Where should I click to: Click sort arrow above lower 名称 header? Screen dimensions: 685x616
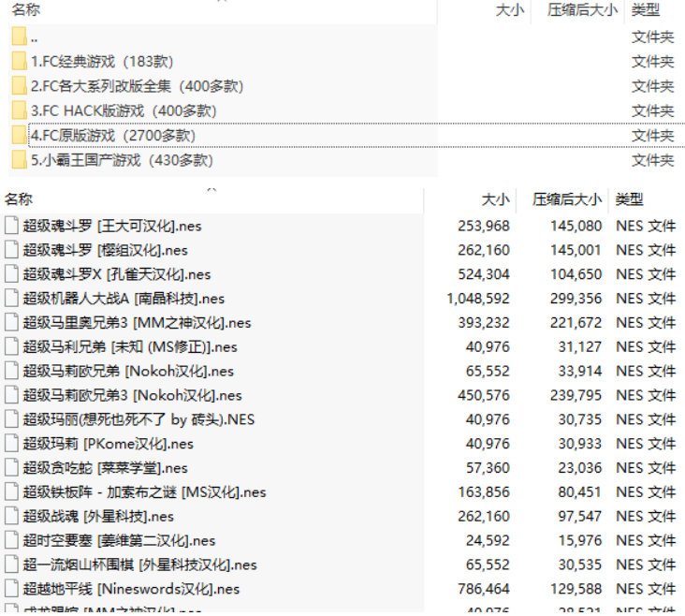(211, 190)
